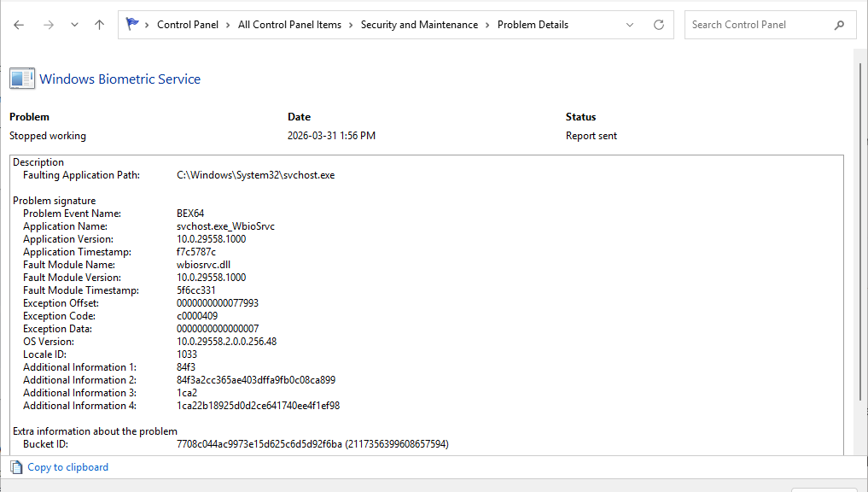Open the address bar dropdown at breadcrumb end

click(630, 24)
